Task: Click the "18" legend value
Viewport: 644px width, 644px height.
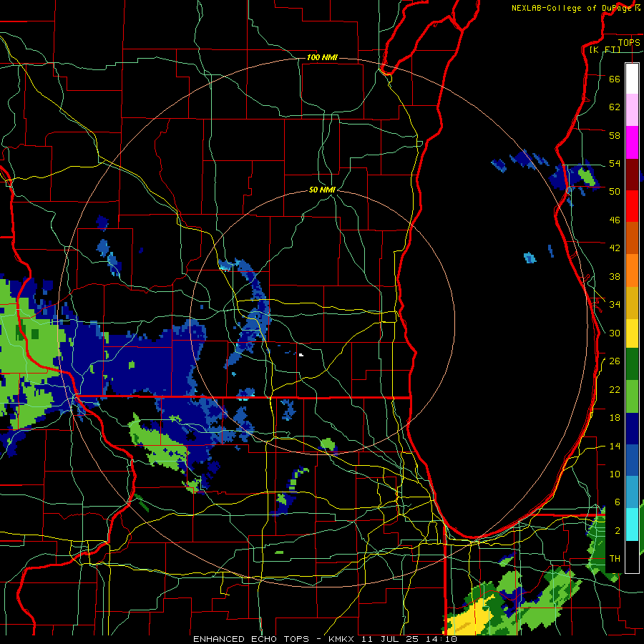Action: [x=615, y=418]
